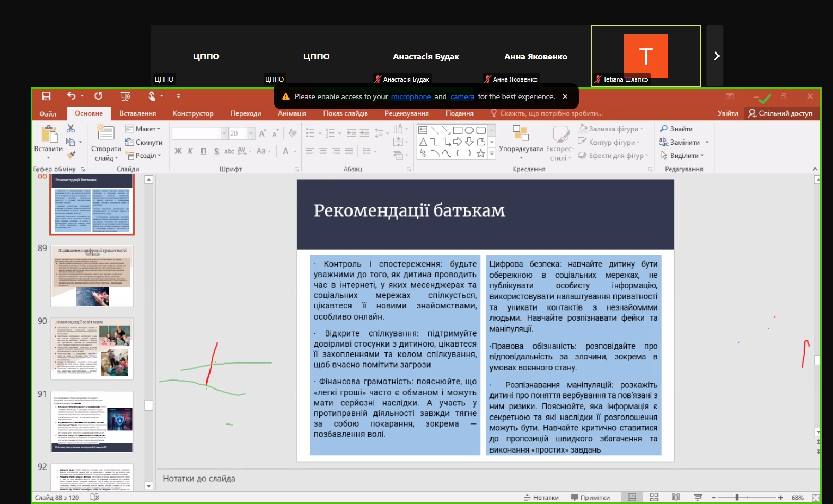Toggle italic К formatting

pyautogui.click(x=190, y=151)
